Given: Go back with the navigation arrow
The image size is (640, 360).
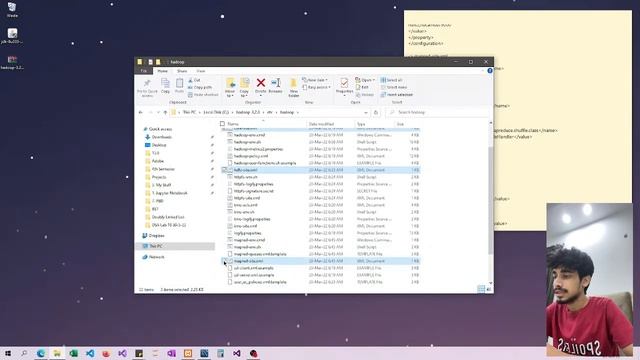Looking at the screenshot, I should tap(140, 112).
